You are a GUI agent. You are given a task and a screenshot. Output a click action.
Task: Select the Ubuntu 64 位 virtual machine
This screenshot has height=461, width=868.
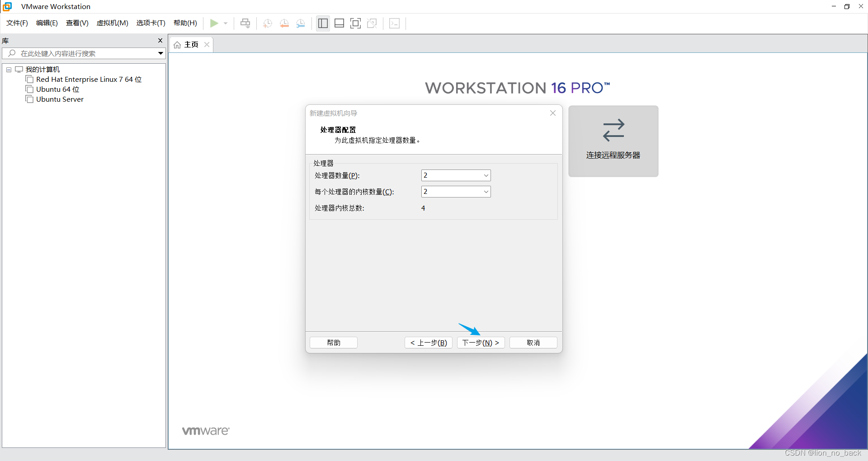[x=58, y=89]
